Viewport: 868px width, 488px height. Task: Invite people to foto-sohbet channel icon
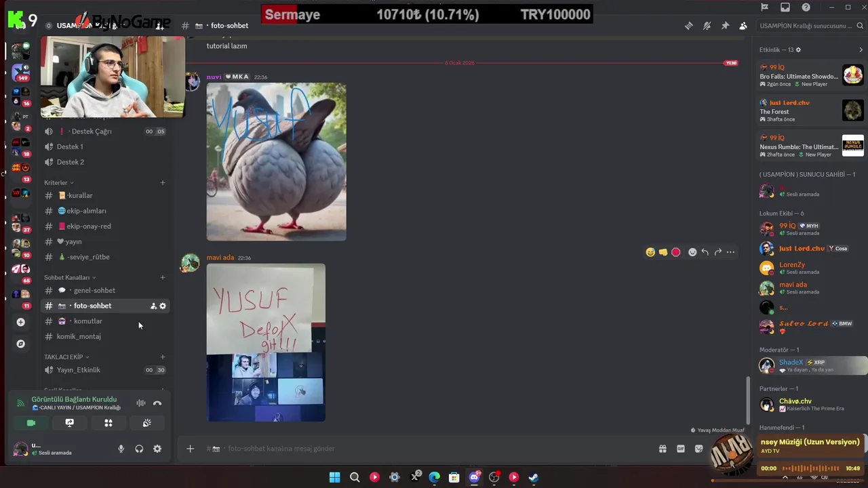pyautogui.click(x=153, y=306)
